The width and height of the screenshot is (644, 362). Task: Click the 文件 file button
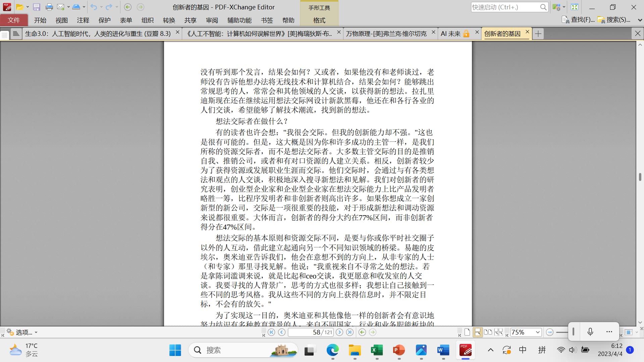[x=14, y=20]
